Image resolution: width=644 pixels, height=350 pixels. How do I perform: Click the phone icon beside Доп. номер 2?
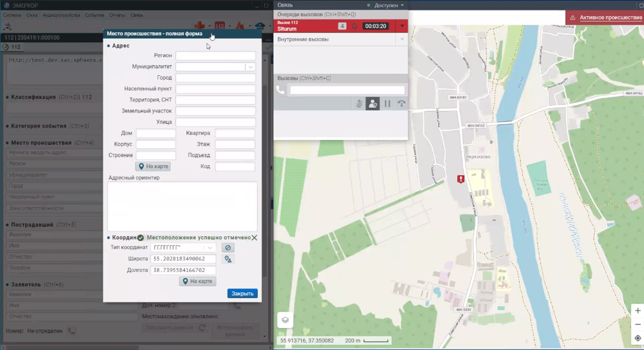[237, 306]
